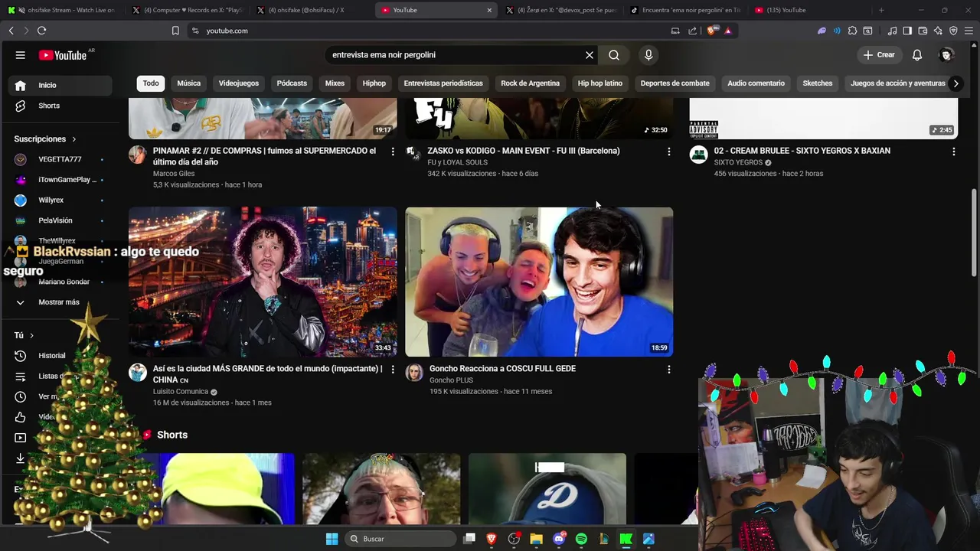Open options for Goncho Reacciona video
The image size is (980, 551).
point(668,369)
